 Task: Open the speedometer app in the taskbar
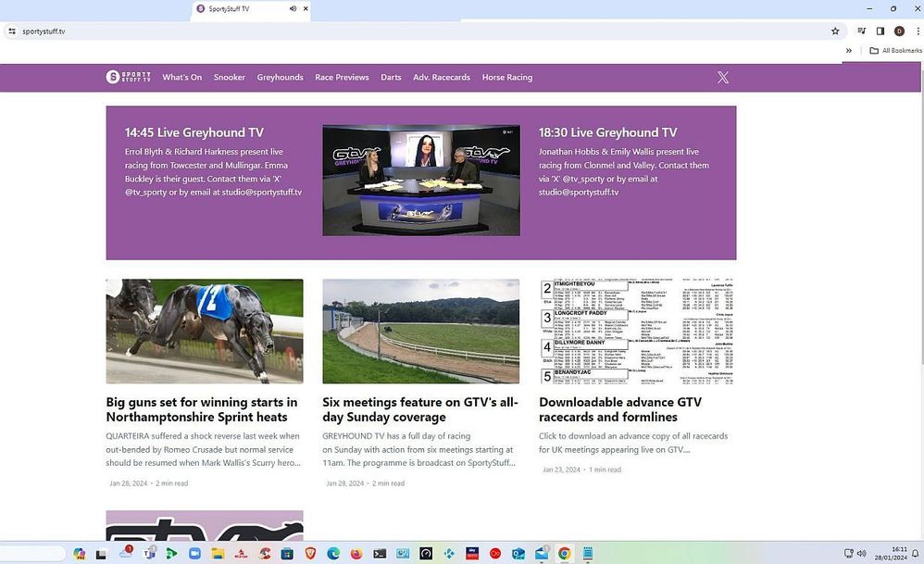pos(426,554)
